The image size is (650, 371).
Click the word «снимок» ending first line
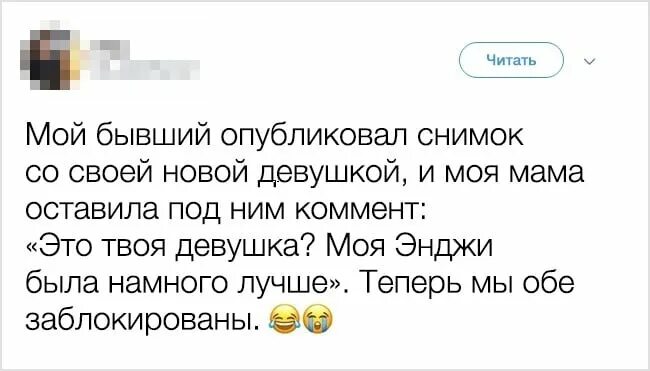point(471,136)
